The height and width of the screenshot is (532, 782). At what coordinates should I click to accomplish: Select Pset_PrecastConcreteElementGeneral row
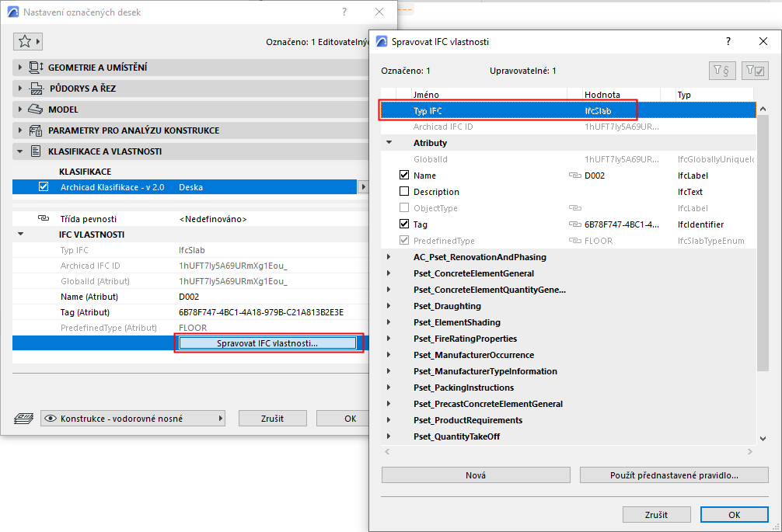568,404
